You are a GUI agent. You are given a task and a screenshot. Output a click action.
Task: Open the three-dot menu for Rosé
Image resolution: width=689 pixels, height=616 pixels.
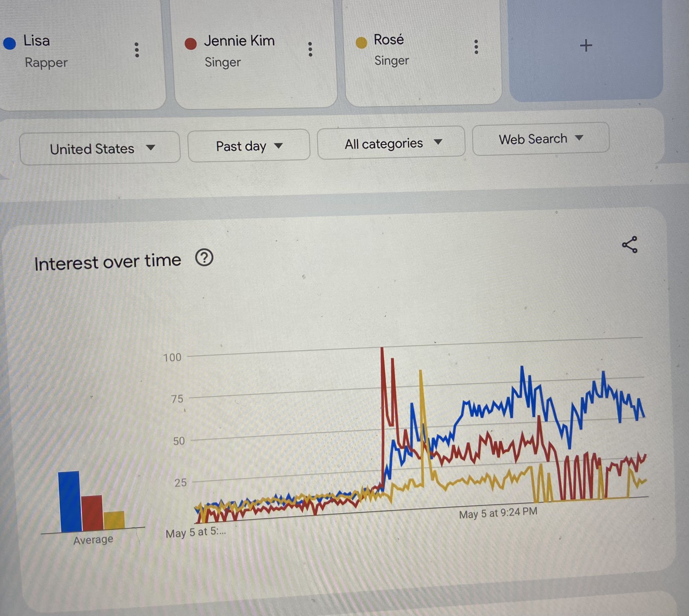pyautogui.click(x=476, y=47)
